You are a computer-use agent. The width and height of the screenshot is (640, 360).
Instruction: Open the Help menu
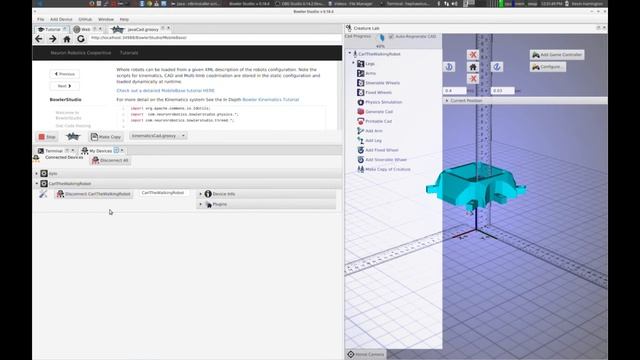pos(124,19)
